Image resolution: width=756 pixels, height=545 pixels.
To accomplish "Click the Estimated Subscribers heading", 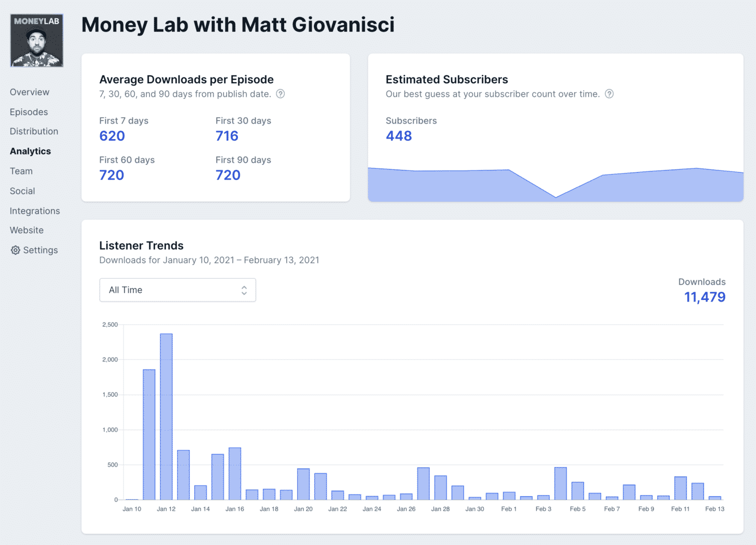I will [447, 80].
